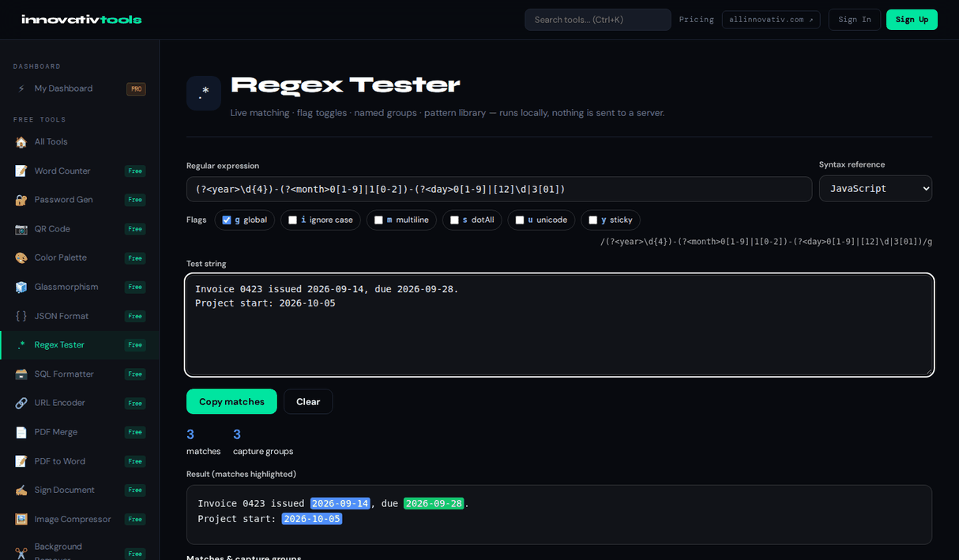
Task: Click the SQL Formatter icon
Action: 21,374
